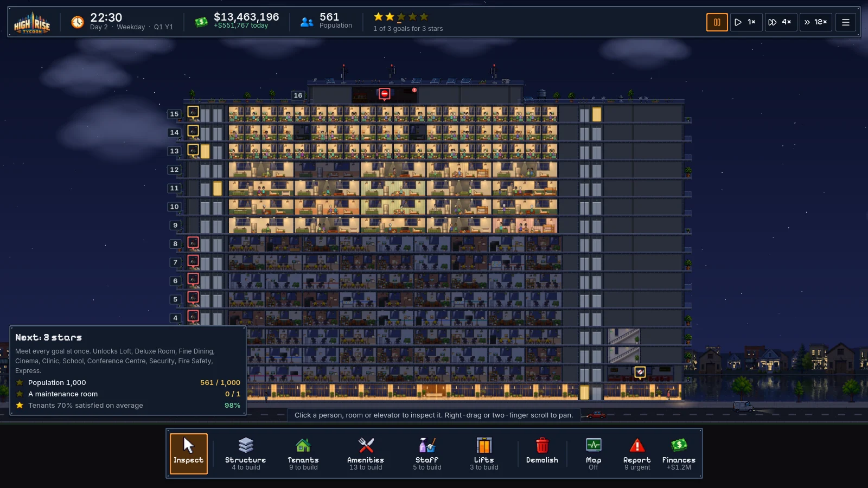
Task: Toggle the Map overlay
Action: (x=593, y=453)
